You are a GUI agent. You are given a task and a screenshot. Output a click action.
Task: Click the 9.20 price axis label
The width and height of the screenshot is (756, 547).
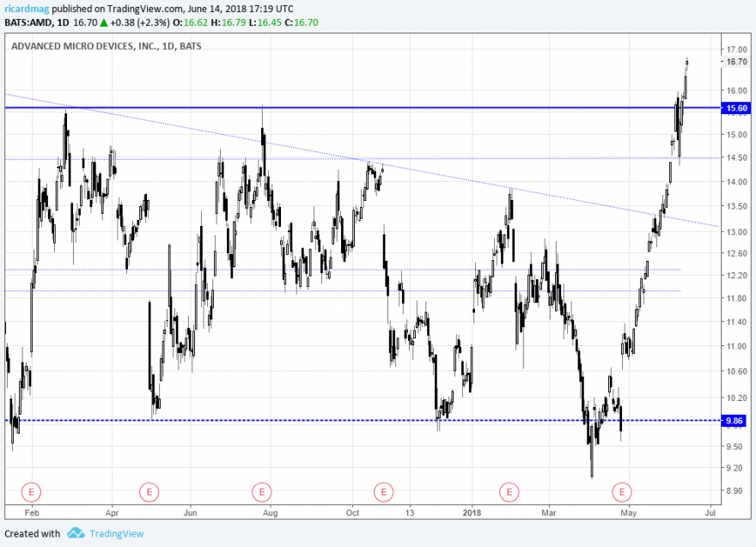tap(735, 467)
